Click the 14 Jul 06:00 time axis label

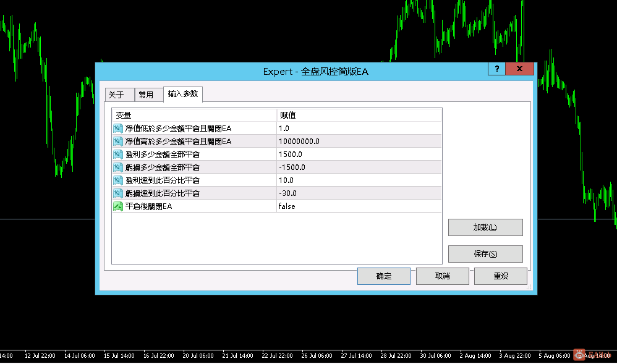tap(80, 356)
